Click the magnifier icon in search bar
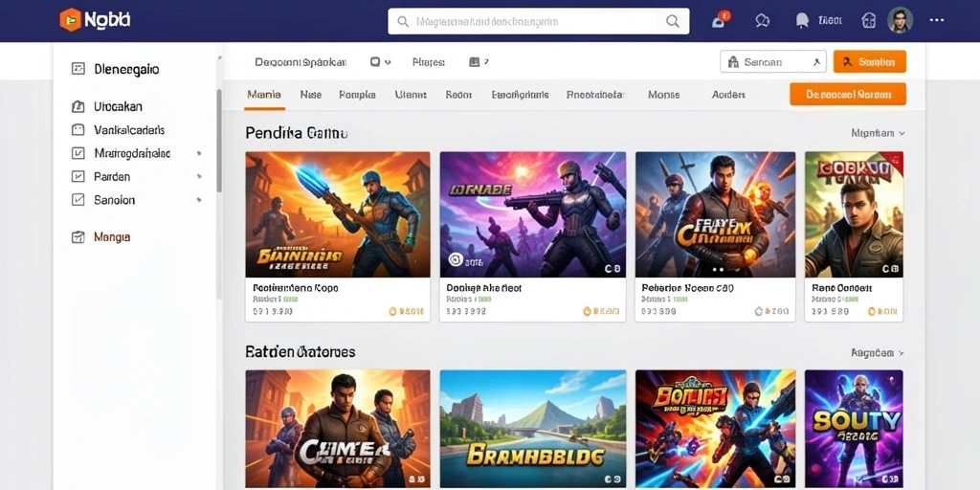This screenshot has width=980, height=490. click(673, 21)
